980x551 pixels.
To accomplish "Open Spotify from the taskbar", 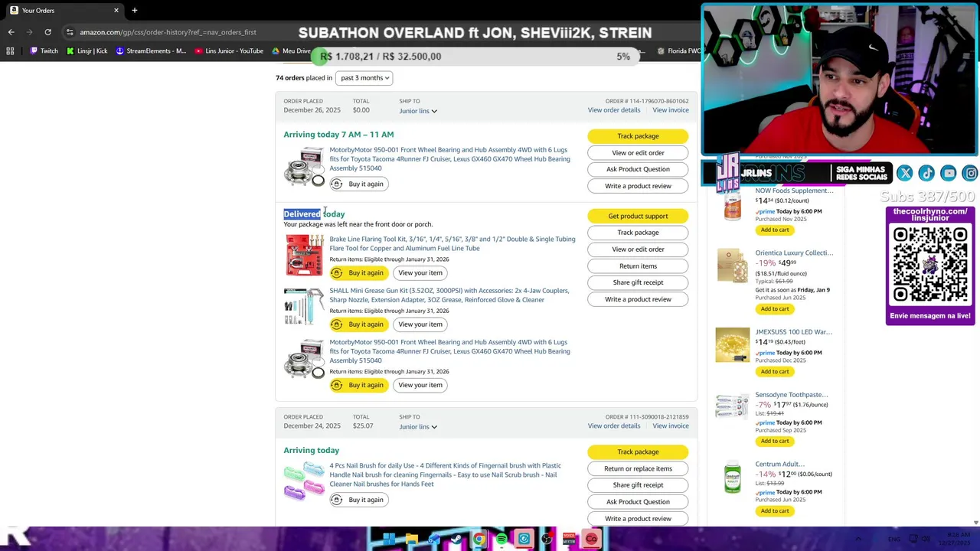I will (501, 540).
